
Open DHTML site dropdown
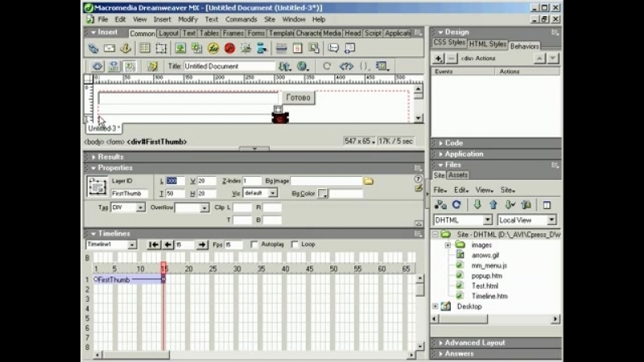[x=487, y=220]
